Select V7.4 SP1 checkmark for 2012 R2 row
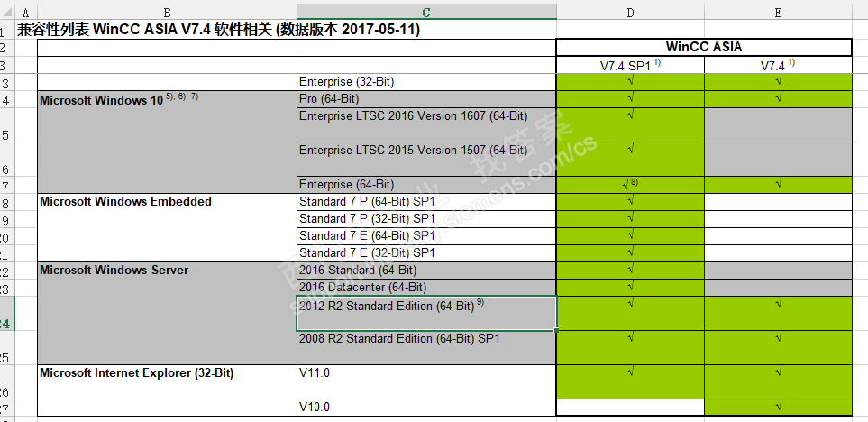Viewport: 868px width, 422px height. (630, 313)
